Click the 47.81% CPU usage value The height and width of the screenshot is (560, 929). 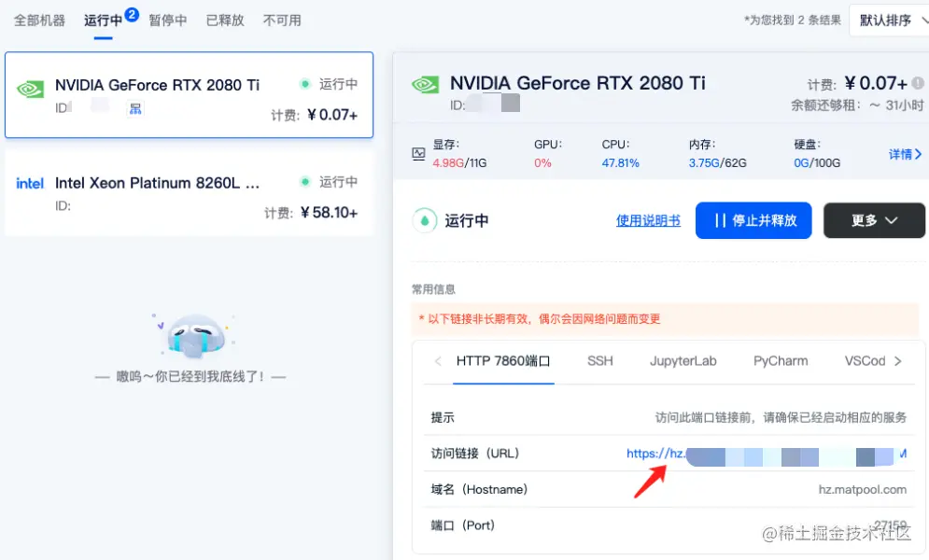pyautogui.click(x=620, y=162)
